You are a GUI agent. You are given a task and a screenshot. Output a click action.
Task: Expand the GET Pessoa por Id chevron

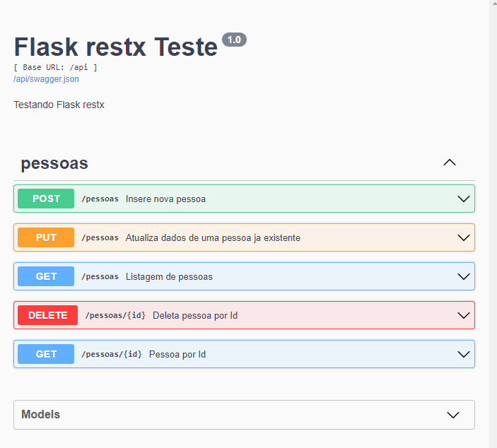coord(464,354)
